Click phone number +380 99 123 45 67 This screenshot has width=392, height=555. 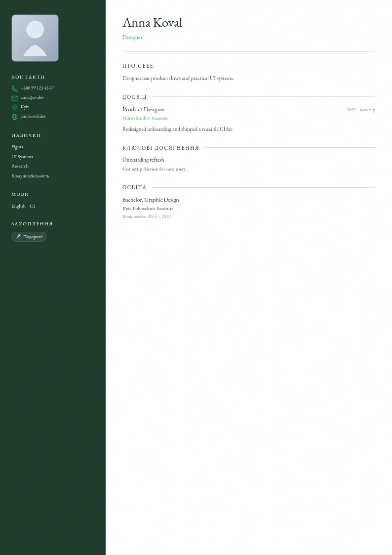coord(37,88)
